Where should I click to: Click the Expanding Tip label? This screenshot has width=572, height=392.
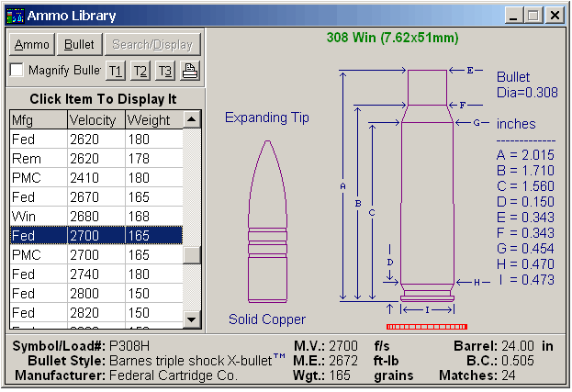point(267,118)
